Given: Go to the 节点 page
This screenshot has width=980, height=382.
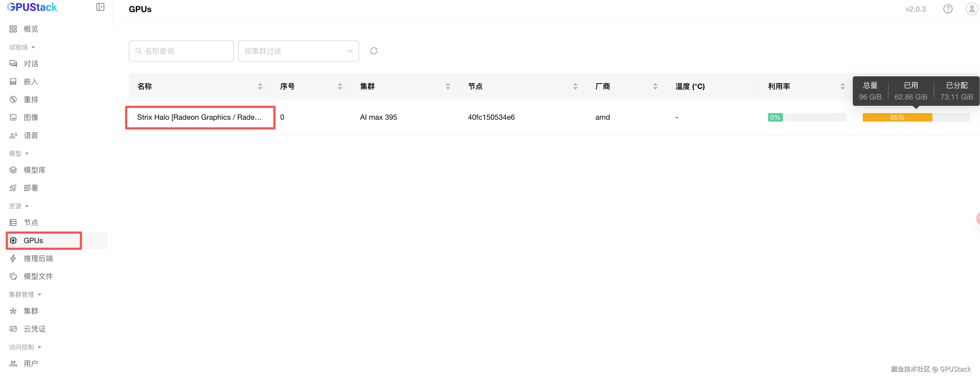Looking at the screenshot, I should tap(31, 222).
